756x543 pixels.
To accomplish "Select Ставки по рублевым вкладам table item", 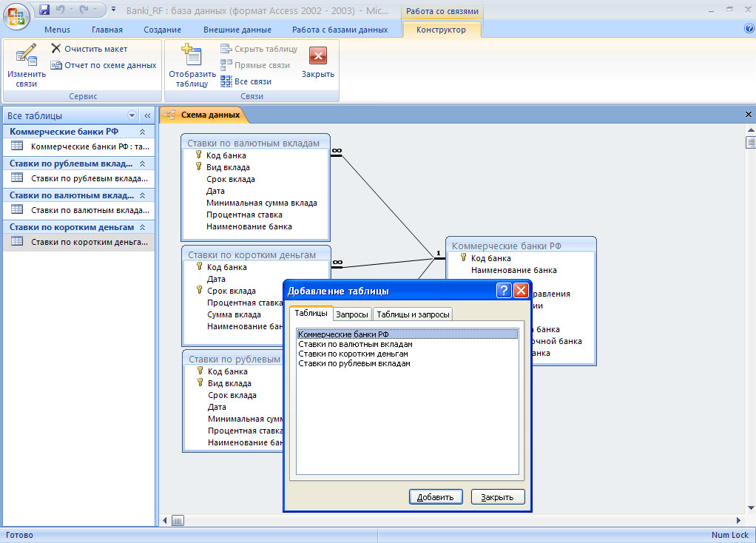I will pyautogui.click(x=79, y=178).
